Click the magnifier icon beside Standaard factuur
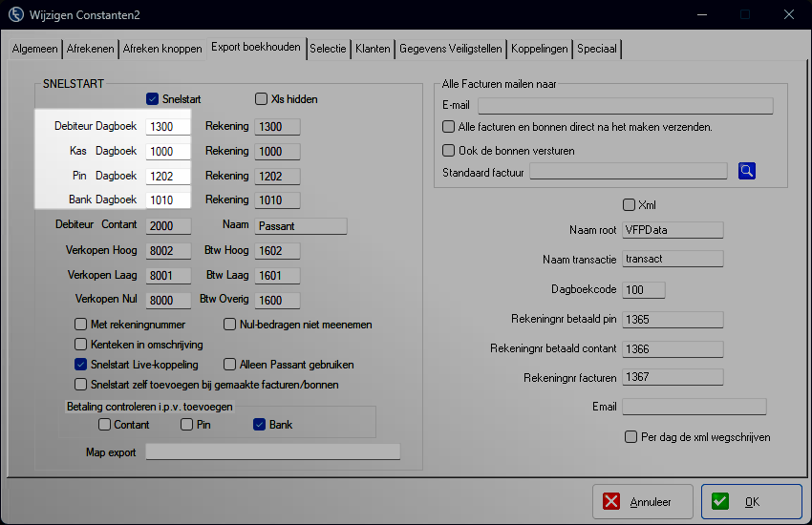Viewport: 812px width, 525px height. 747,171
